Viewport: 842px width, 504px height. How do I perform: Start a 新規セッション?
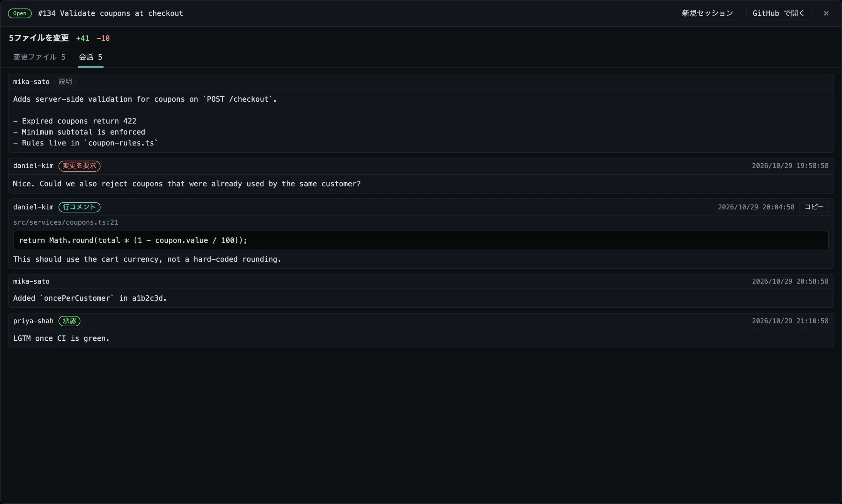pos(708,13)
